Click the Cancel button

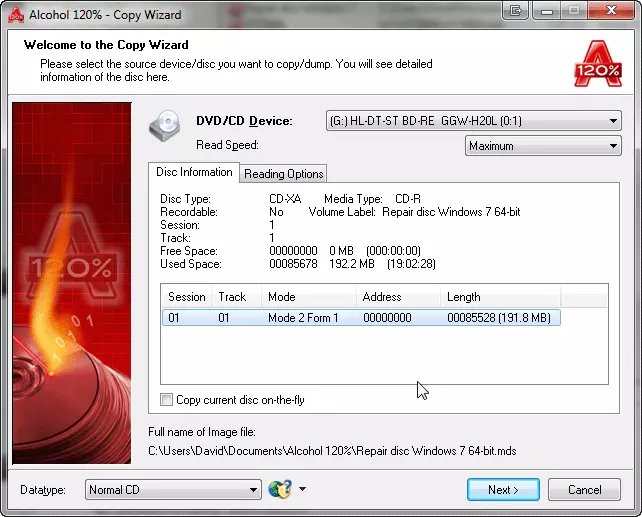tap(584, 490)
